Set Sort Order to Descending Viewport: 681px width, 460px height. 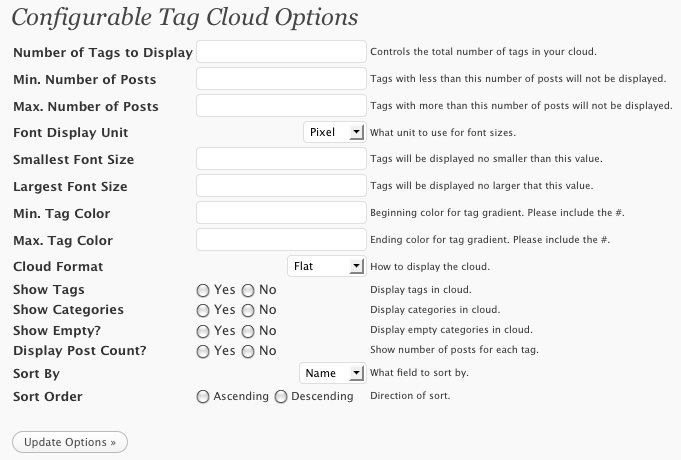281,397
